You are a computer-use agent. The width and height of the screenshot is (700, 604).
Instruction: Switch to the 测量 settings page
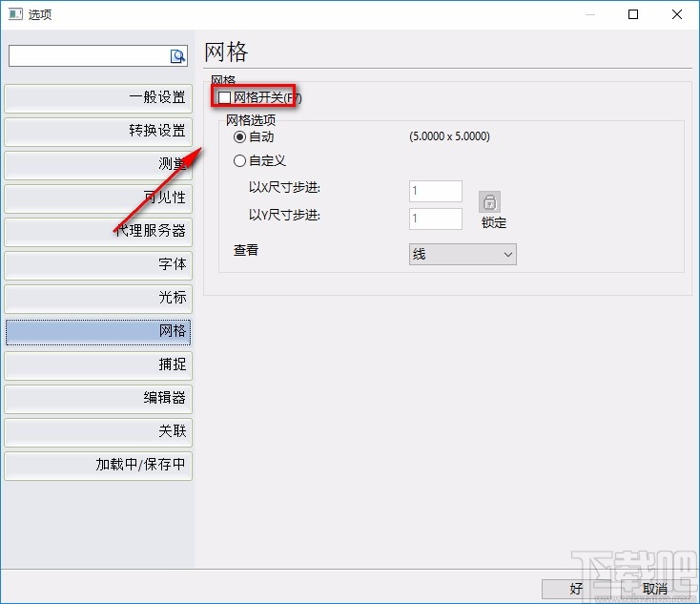pyautogui.click(x=98, y=164)
